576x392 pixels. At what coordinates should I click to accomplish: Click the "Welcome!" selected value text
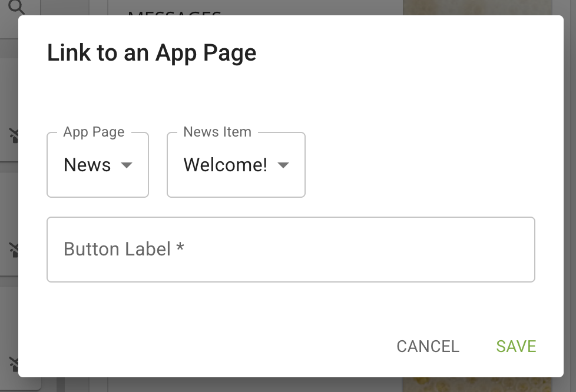click(x=226, y=165)
